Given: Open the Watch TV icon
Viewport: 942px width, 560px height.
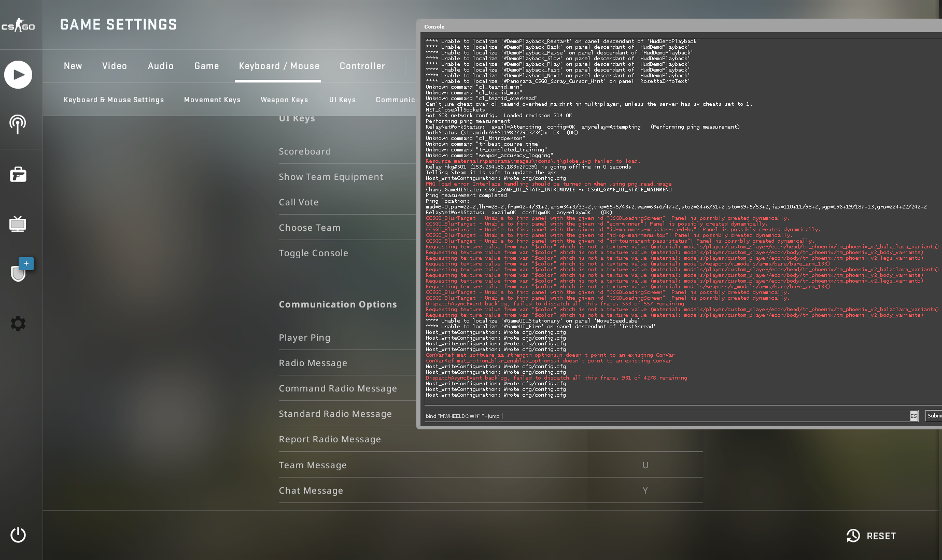Looking at the screenshot, I should pos(18,223).
